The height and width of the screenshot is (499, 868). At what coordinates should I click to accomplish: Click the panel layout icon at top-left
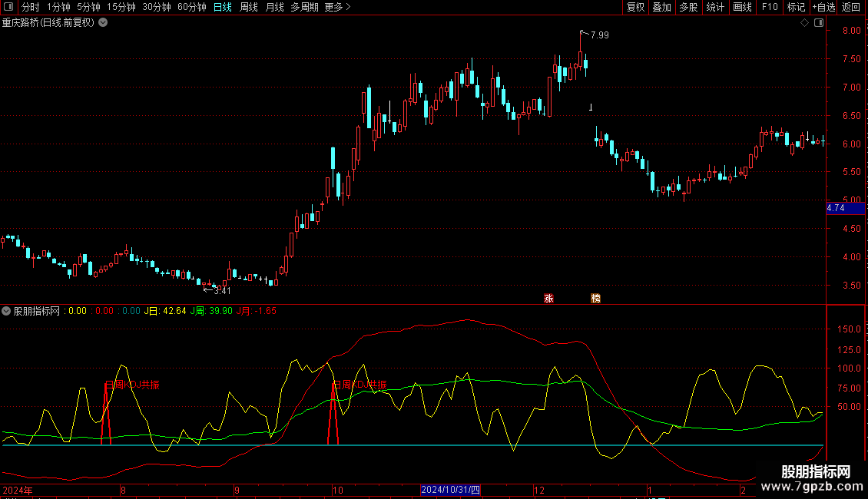tap(8, 7)
